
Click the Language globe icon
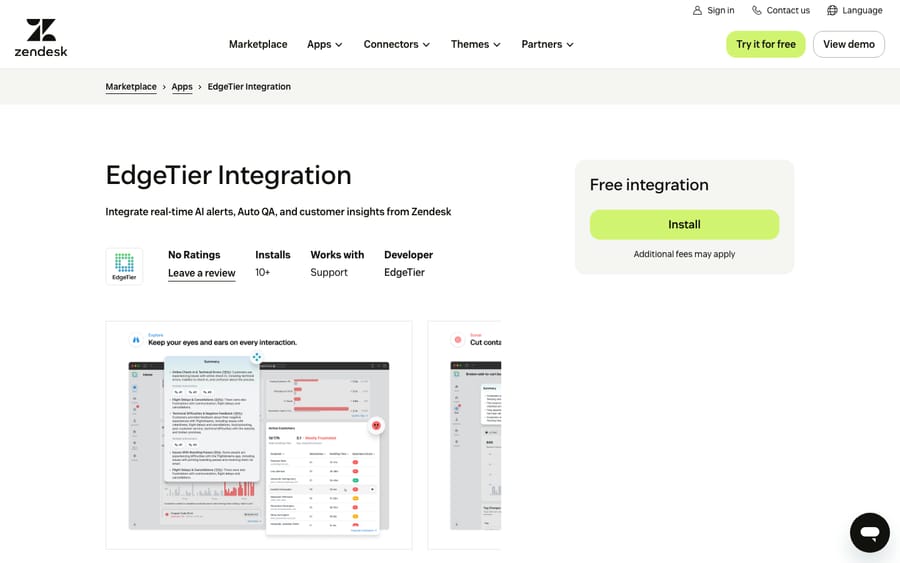tap(832, 10)
